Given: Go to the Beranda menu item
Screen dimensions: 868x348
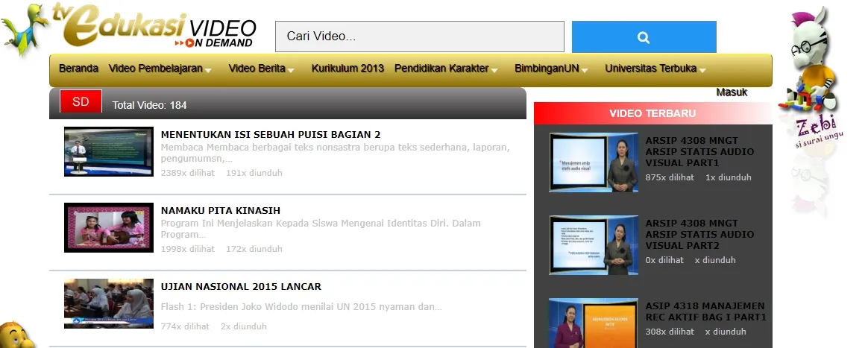Looking at the screenshot, I should [78, 69].
